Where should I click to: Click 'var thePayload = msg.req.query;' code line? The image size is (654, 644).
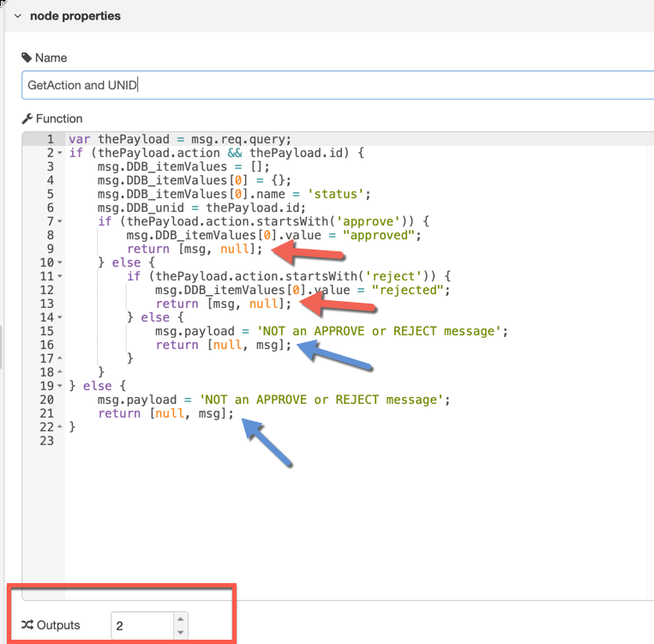(x=180, y=139)
